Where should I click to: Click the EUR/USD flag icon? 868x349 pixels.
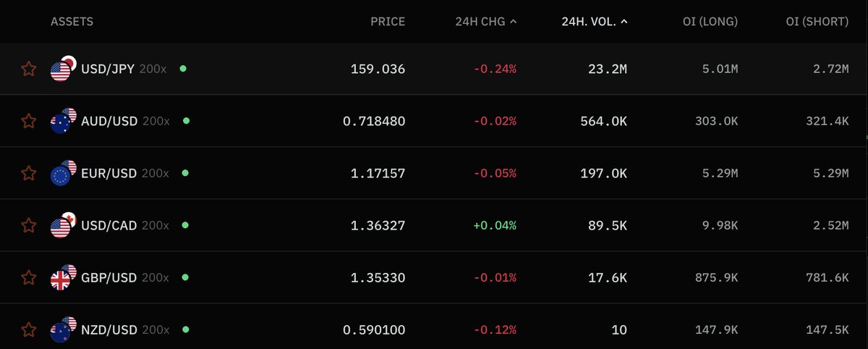[63, 172]
